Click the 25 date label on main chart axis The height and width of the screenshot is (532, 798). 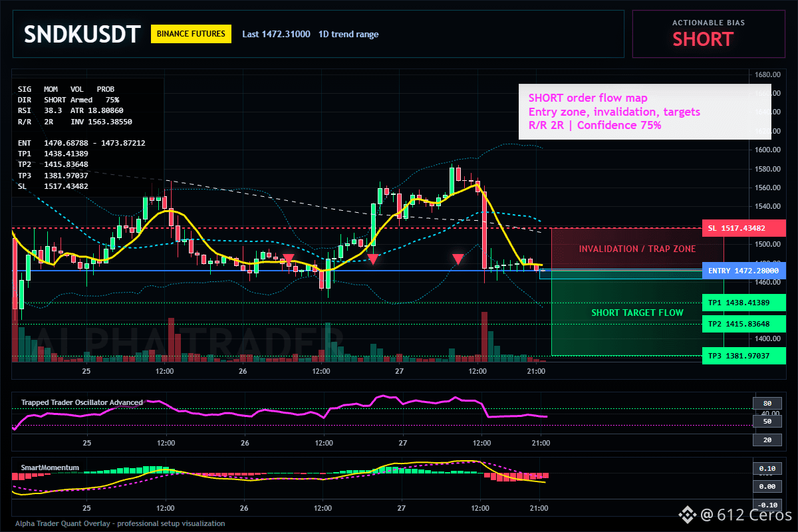tap(86, 372)
